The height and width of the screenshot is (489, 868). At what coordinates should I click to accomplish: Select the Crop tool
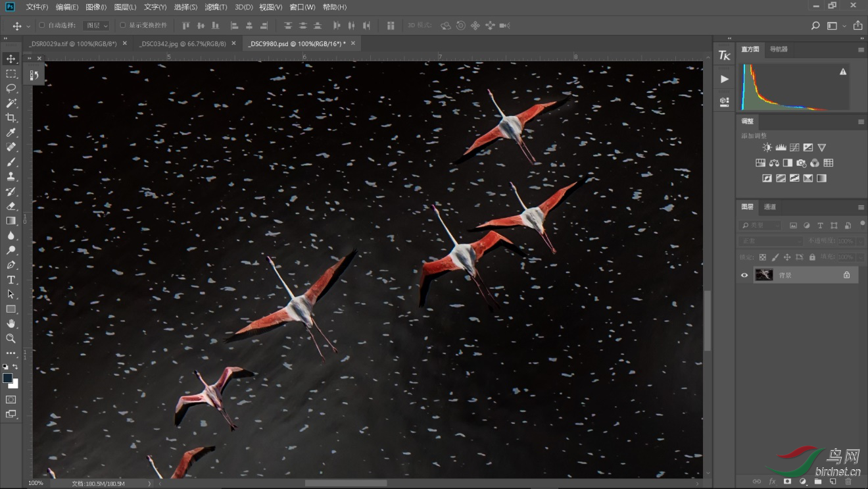click(x=11, y=118)
